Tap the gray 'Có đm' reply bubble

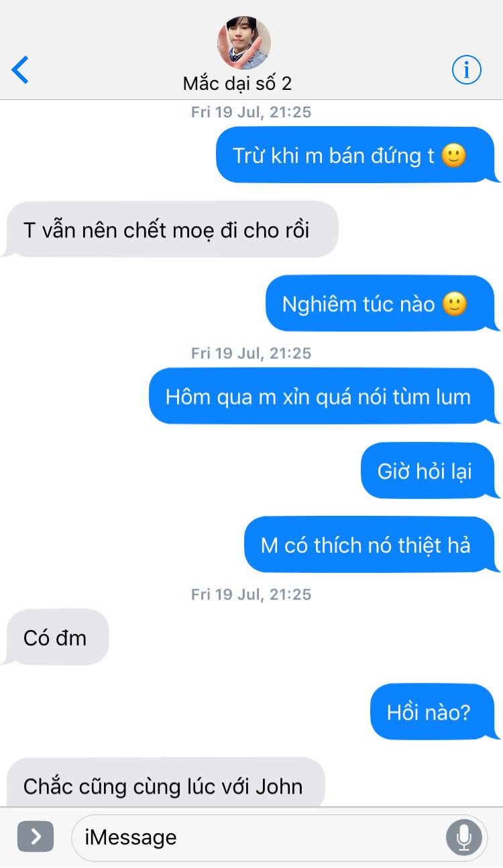click(56, 637)
